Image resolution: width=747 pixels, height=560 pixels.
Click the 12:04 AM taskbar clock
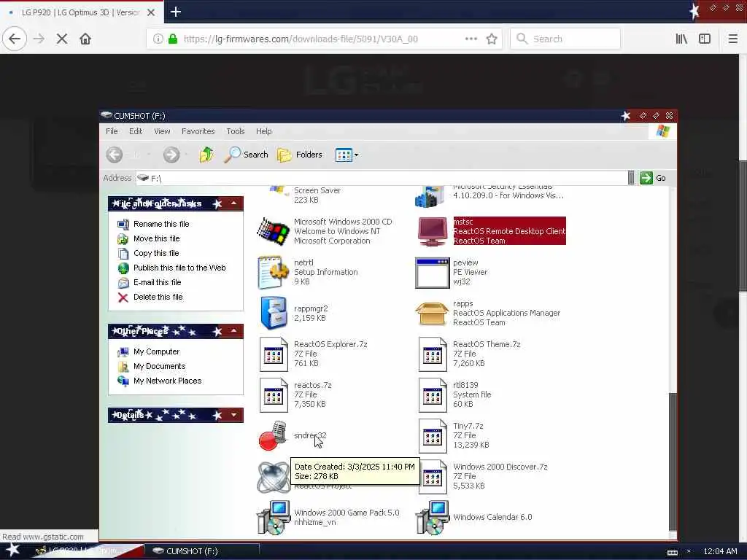click(x=720, y=551)
